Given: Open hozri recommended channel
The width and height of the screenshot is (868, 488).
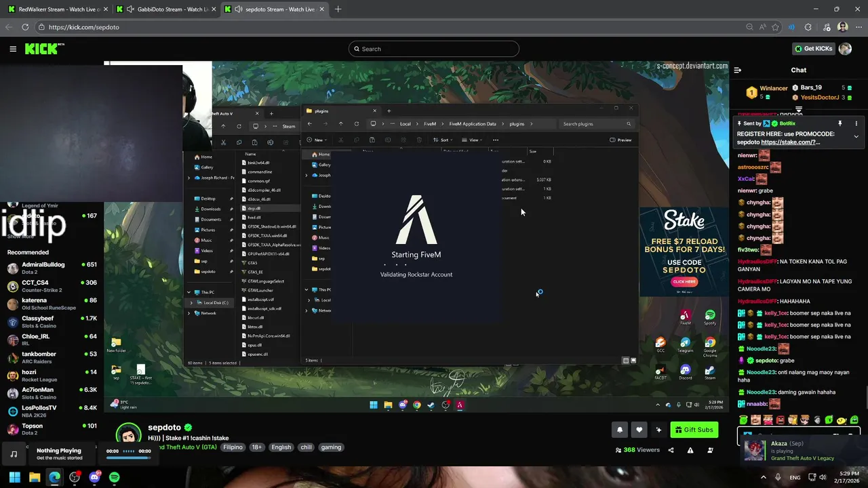Looking at the screenshot, I should point(52,375).
